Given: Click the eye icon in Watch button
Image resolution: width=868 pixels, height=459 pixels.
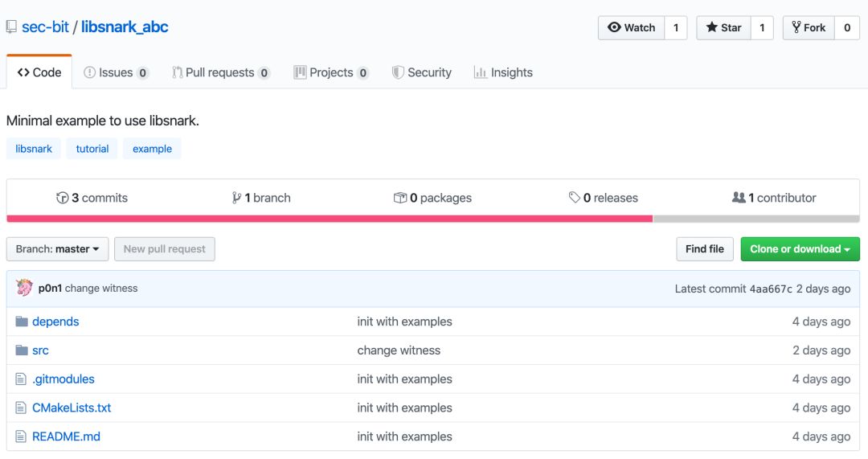Looking at the screenshot, I should [x=614, y=27].
